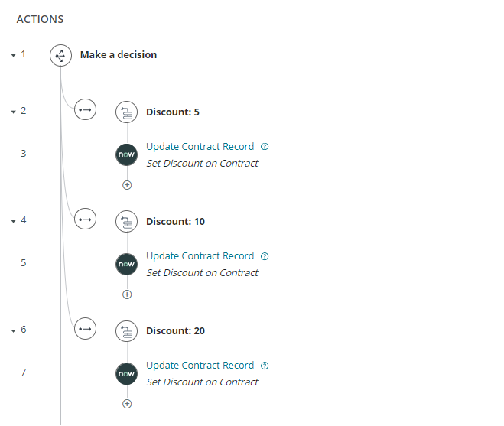Collapse step 2 Discount: 5 branch
This screenshot has height=426, width=504.
(13, 112)
